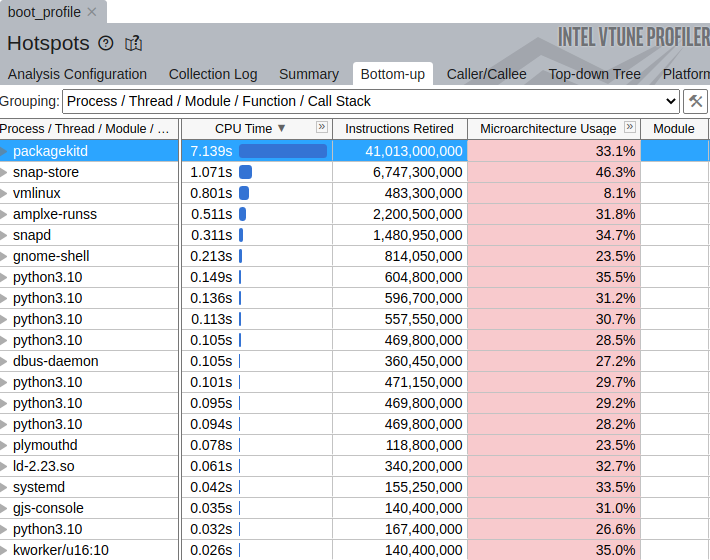
Task: Click the 0.078s plymouthd CPU time
Action: [x=211, y=445]
